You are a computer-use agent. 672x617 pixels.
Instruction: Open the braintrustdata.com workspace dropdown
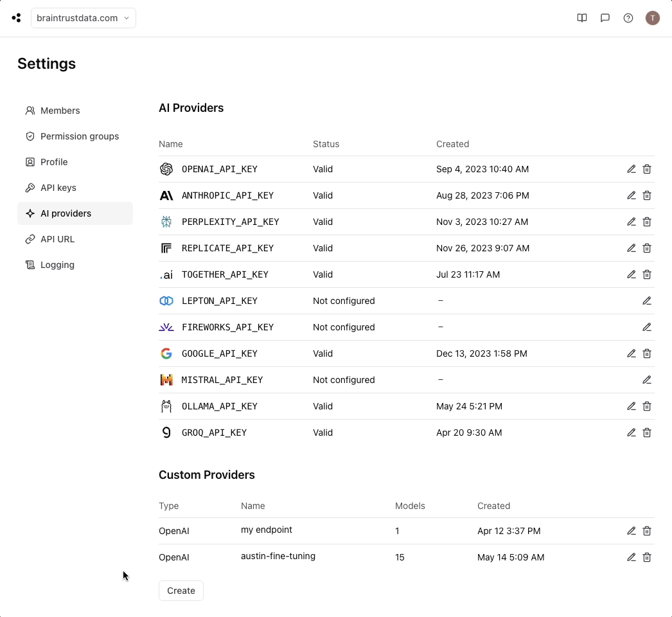[83, 18]
